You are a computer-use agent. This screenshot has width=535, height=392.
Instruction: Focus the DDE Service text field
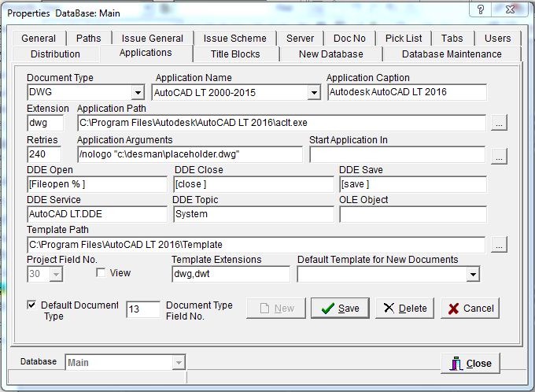pyautogui.click(x=96, y=214)
